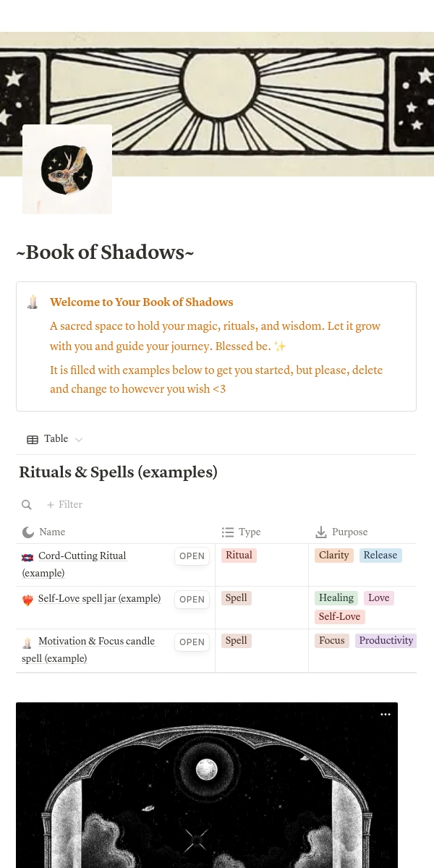Click the Ritual type tag
Viewport: 434px width, 868px height.
point(239,556)
